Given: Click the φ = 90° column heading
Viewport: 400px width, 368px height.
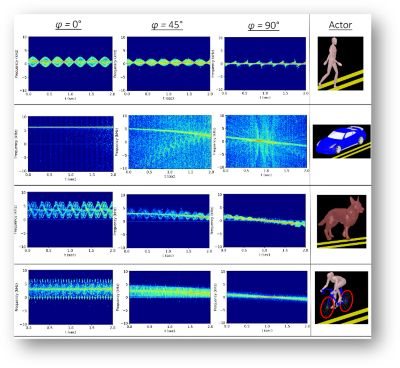Looking at the screenshot, I should coord(263,25).
